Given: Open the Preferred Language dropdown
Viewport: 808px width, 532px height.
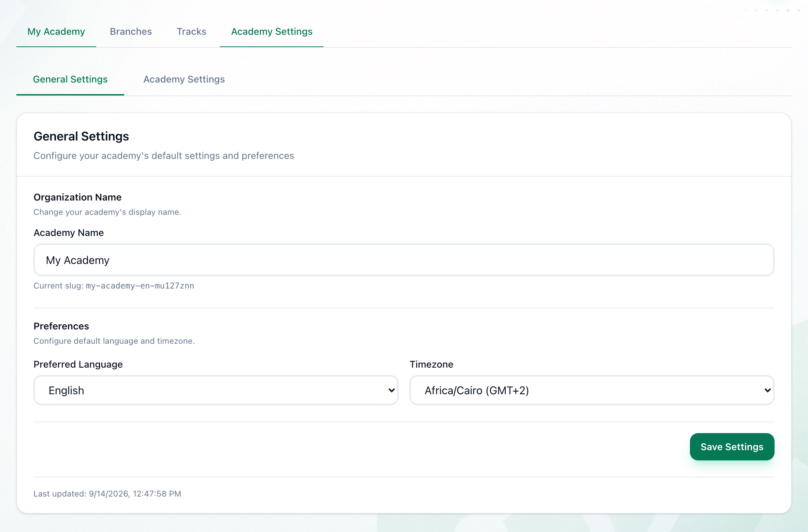Looking at the screenshot, I should pos(216,390).
